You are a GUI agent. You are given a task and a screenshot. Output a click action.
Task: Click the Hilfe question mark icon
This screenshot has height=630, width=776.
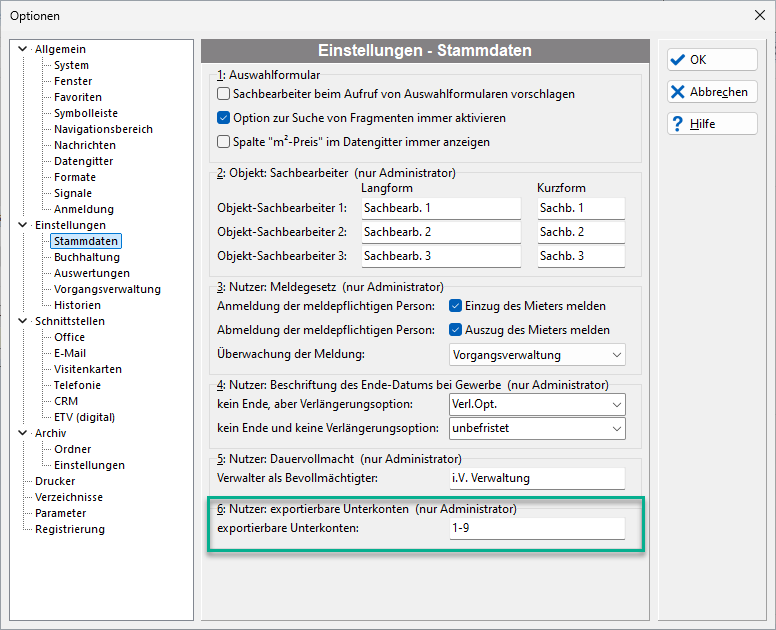(x=678, y=124)
